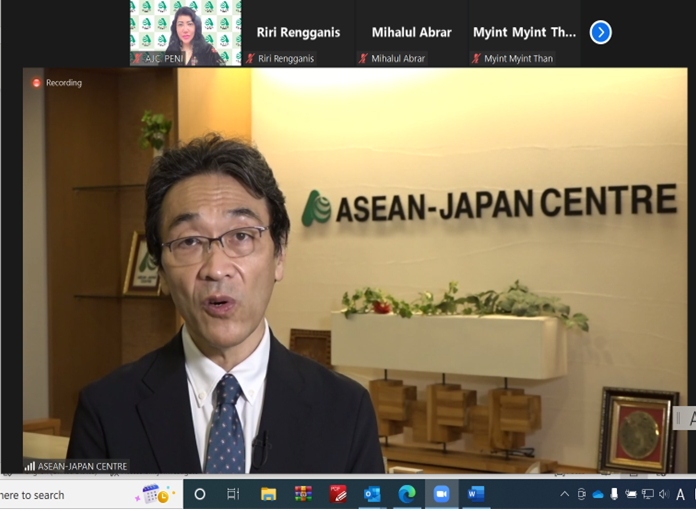This screenshot has width=696, height=511.
Task: Click the Recording label text
Action: tap(64, 83)
